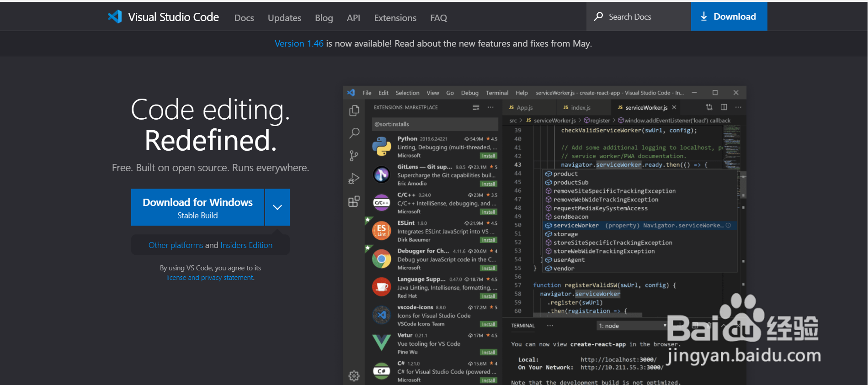Click the info icon on serviceWorker suggestion
Image resolution: width=868 pixels, height=385 pixels.
pyautogui.click(x=729, y=226)
